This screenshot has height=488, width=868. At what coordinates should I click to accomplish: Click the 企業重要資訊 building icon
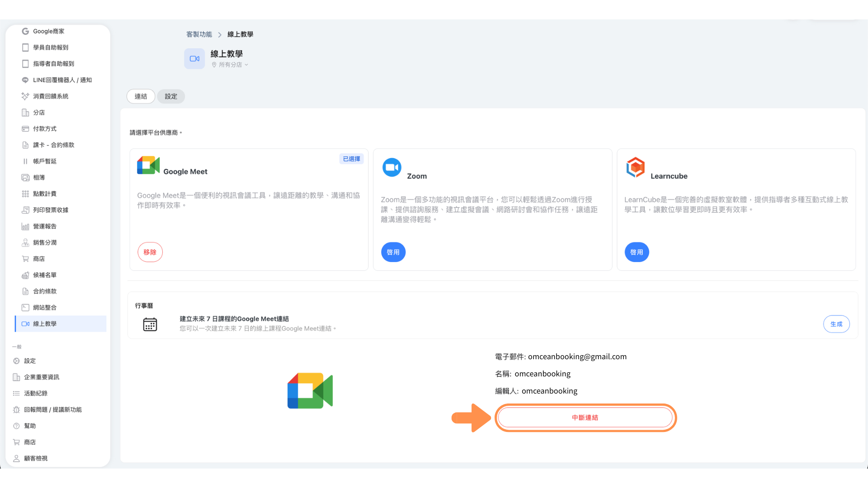16,377
